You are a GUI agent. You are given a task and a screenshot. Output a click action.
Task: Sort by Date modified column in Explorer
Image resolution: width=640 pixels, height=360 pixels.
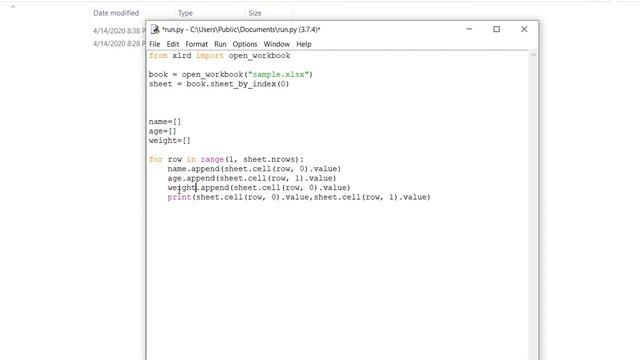[116, 13]
